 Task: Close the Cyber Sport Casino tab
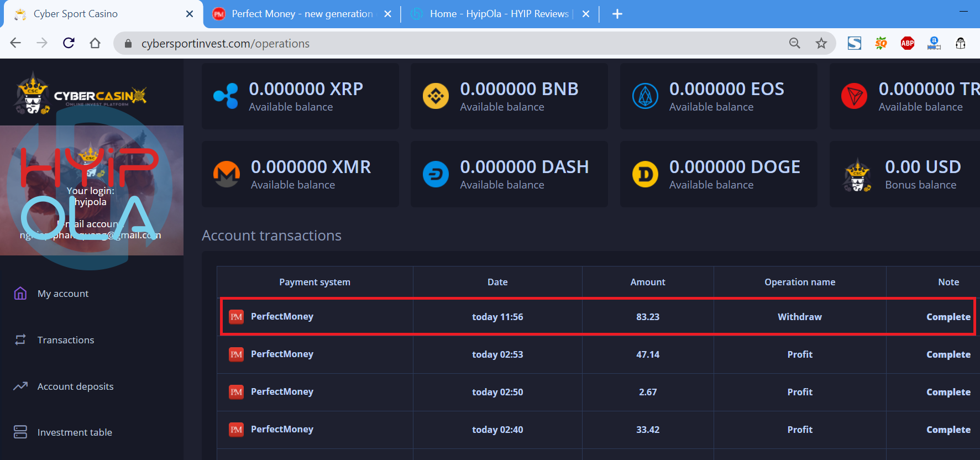point(190,14)
